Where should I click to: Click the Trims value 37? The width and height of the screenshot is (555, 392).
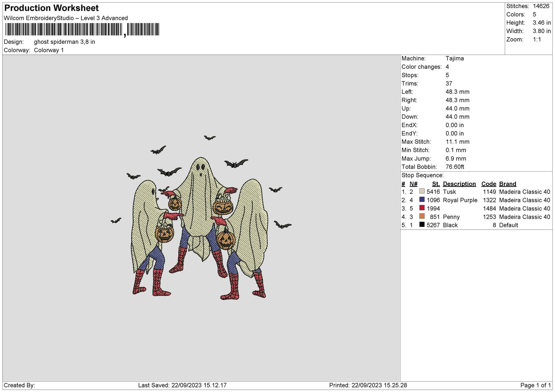pos(449,83)
